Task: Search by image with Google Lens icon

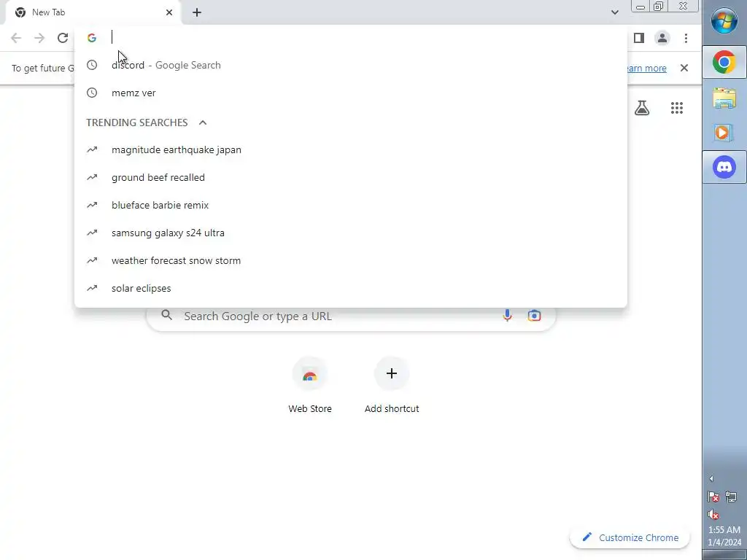Action: point(534,315)
